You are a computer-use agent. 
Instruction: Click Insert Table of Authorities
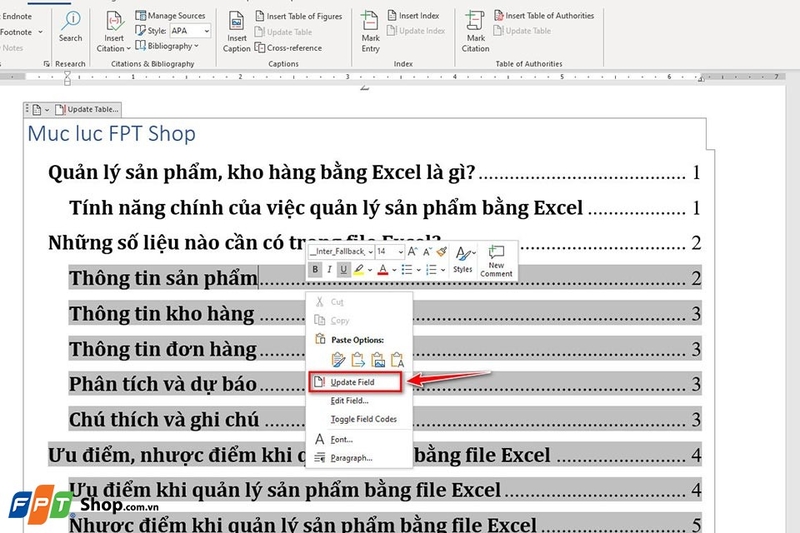click(x=544, y=16)
